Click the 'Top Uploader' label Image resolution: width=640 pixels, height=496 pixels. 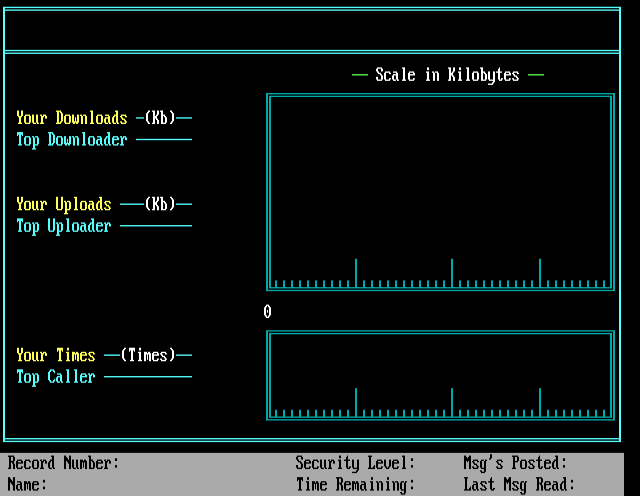[64, 226]
